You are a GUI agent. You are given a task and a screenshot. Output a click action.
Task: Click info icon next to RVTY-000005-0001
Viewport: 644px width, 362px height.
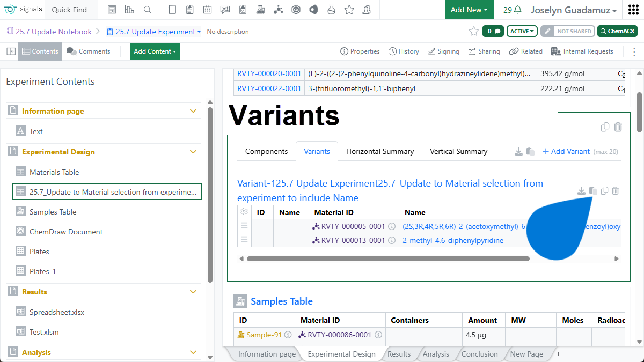point(392,226)
